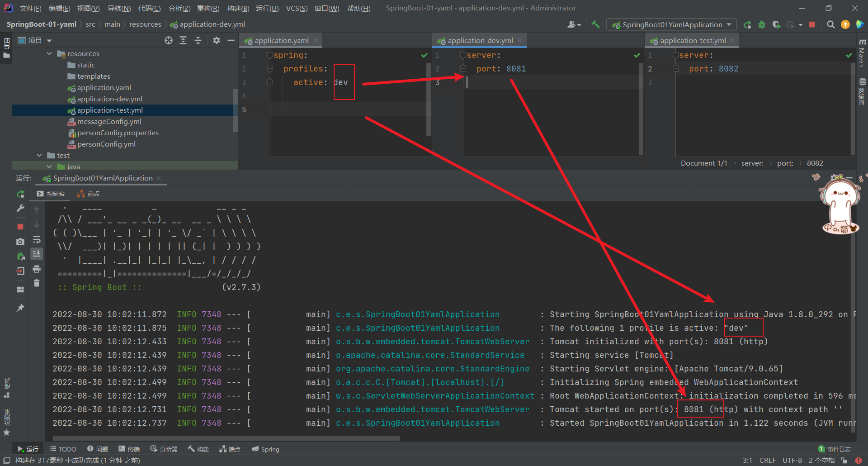Click the green Rerun application icon in top toolbar
This screenshot has height=466, width=868.
748,24
